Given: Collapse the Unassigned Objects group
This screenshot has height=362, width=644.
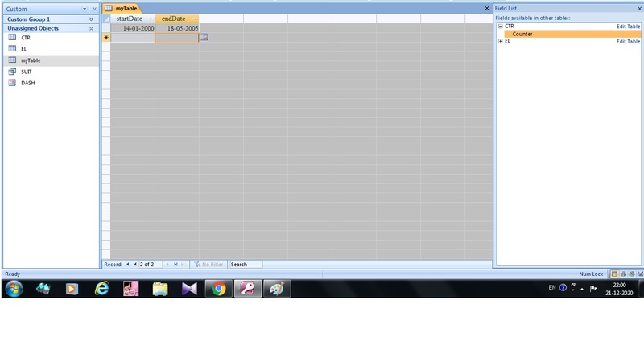Looking at the screenshot, I should 91,28.
